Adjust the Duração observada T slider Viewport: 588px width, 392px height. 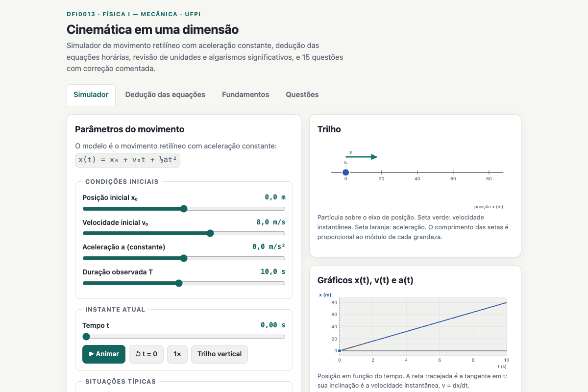click(x=184, y=283)
